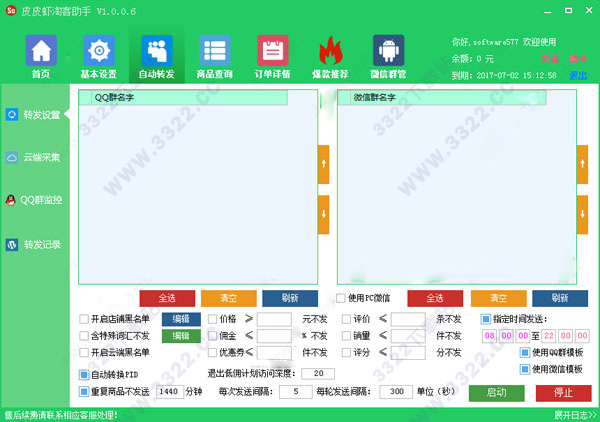Move QQ group down with orange arrow

point(324,214)
